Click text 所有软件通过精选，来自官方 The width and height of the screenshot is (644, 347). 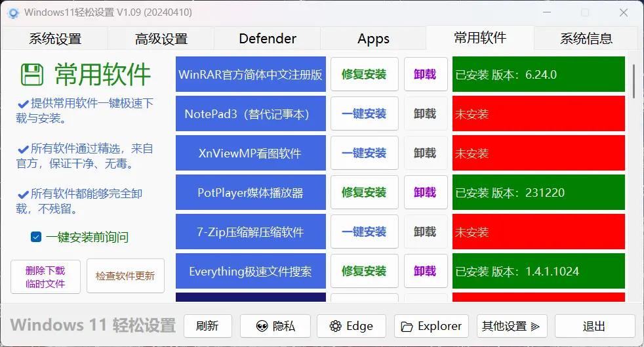[x=85, y=155]
